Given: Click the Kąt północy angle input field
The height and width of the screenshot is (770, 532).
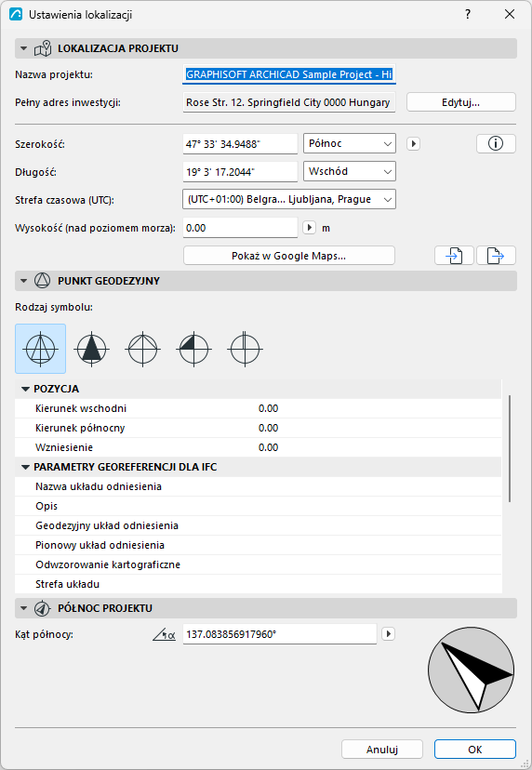Looking at the screenshot, I should (280, 634).
